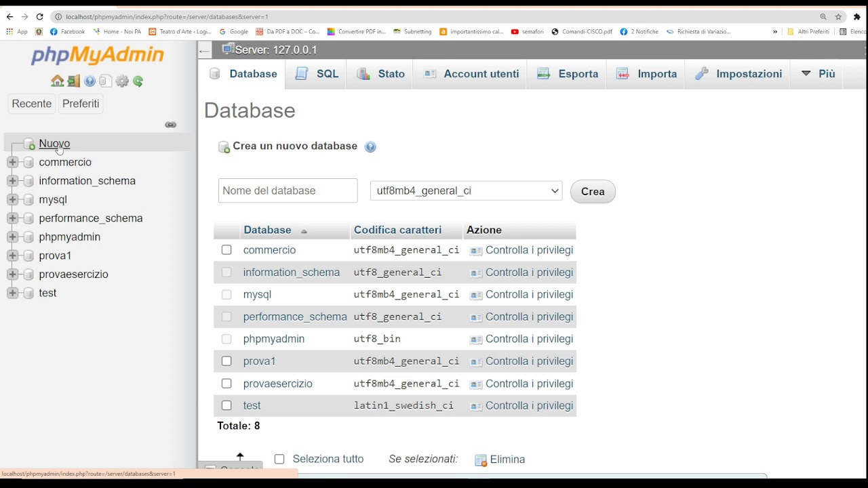Expand test node in navigation tree

coord(12,293)
